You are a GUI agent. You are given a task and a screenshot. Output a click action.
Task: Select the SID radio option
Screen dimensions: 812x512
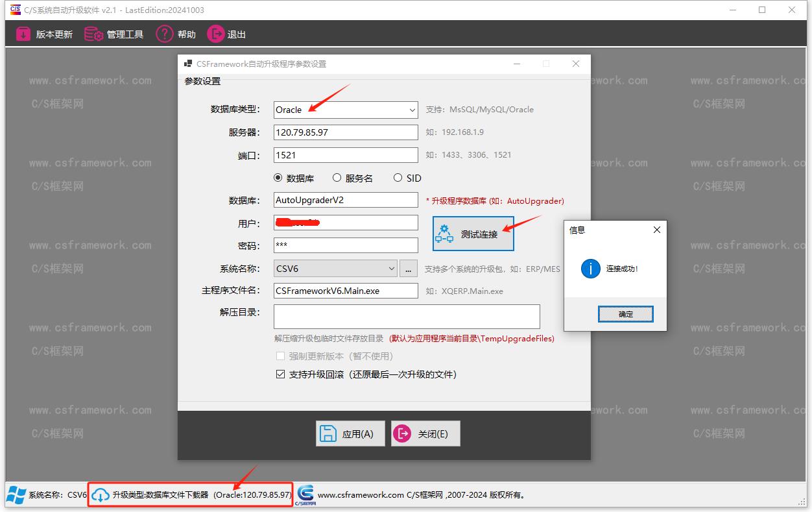398,178
